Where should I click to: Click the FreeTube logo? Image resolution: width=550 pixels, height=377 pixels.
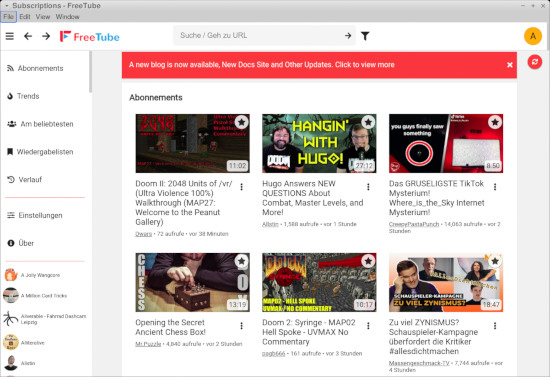90,36
